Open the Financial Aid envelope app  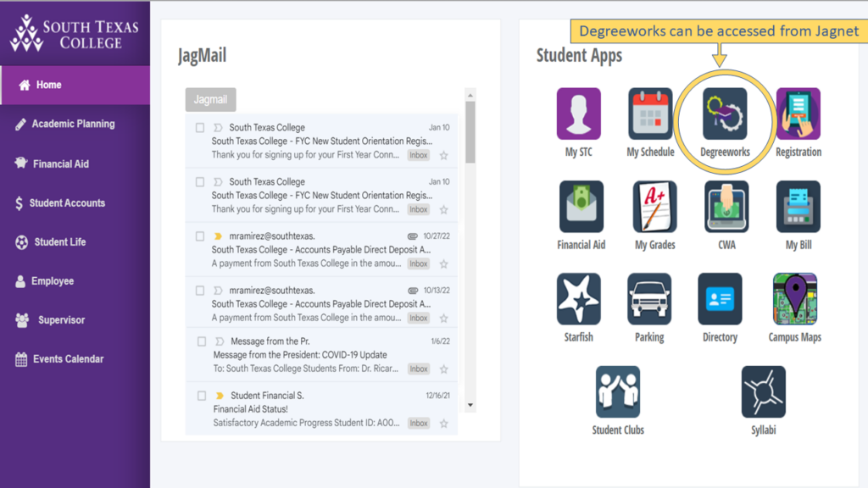(581, 207)
